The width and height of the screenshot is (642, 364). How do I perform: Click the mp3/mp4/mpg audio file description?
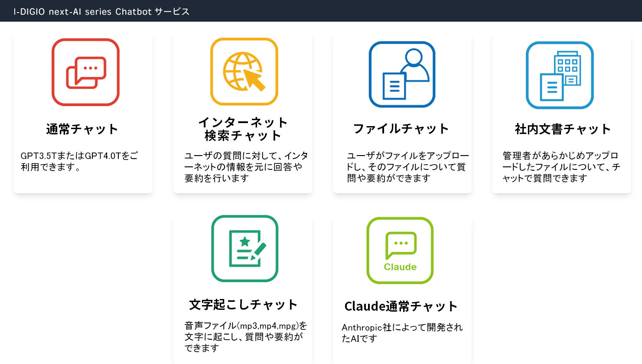pyautogui.click(x=245, y=337)
